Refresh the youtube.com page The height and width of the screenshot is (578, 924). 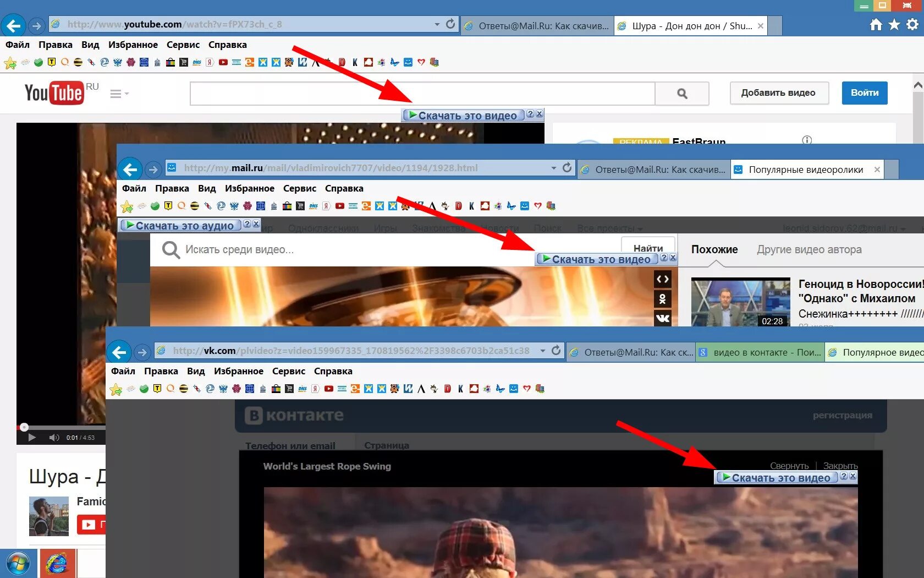coord(450,24)
